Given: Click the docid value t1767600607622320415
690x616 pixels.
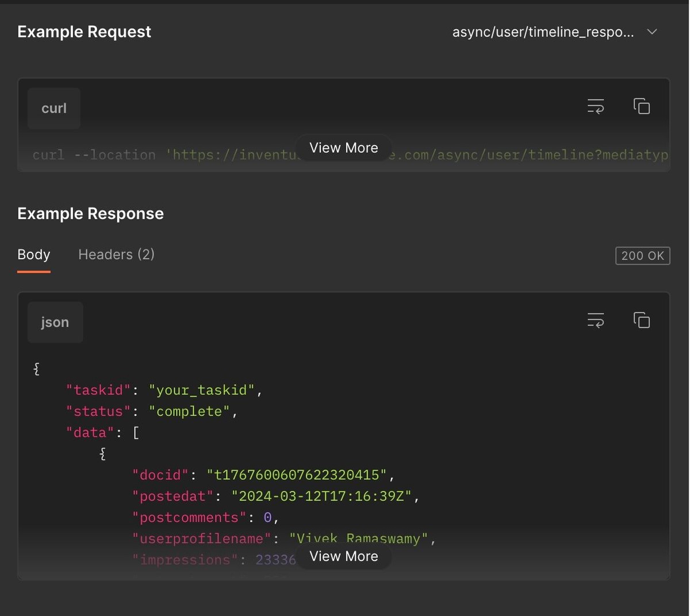Looking at the screenshot, I should tap(297, 475).
